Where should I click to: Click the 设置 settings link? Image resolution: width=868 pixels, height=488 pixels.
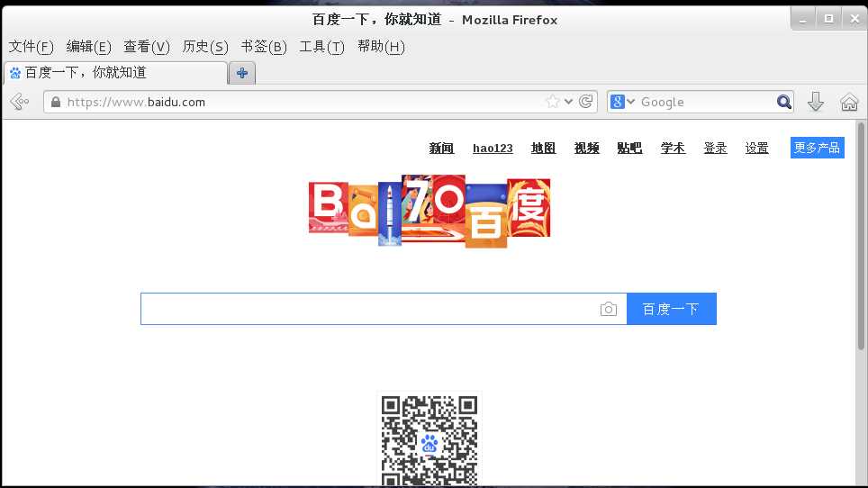click(x=756, y=148)
